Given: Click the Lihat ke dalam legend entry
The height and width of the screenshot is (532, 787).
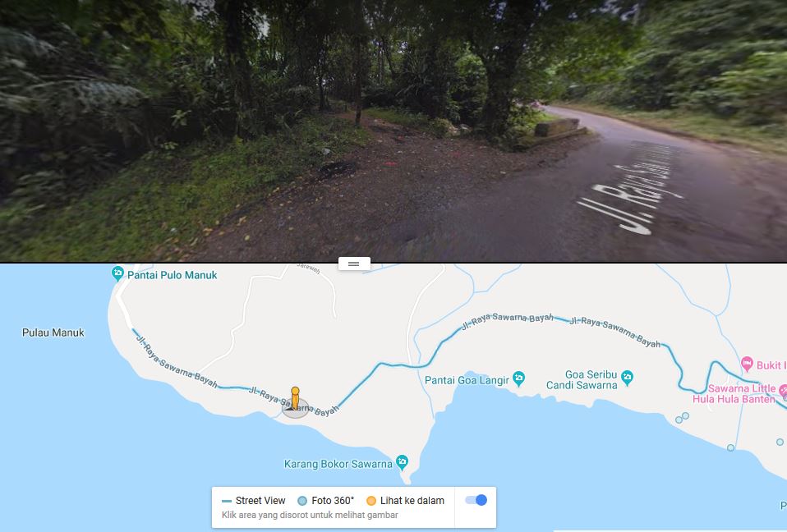Looking at the screenshot, I should pos(405,501).
